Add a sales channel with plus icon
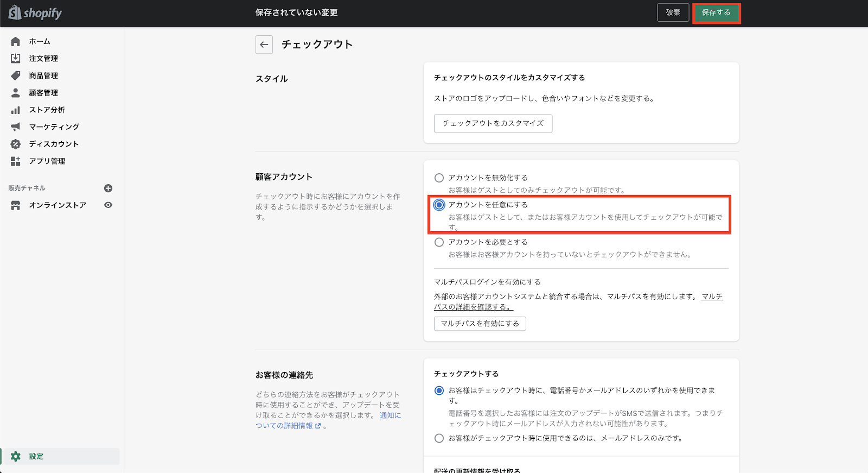The width and height of the screenshot is (868, 473). pyautogui.click(x=108, y=188)
